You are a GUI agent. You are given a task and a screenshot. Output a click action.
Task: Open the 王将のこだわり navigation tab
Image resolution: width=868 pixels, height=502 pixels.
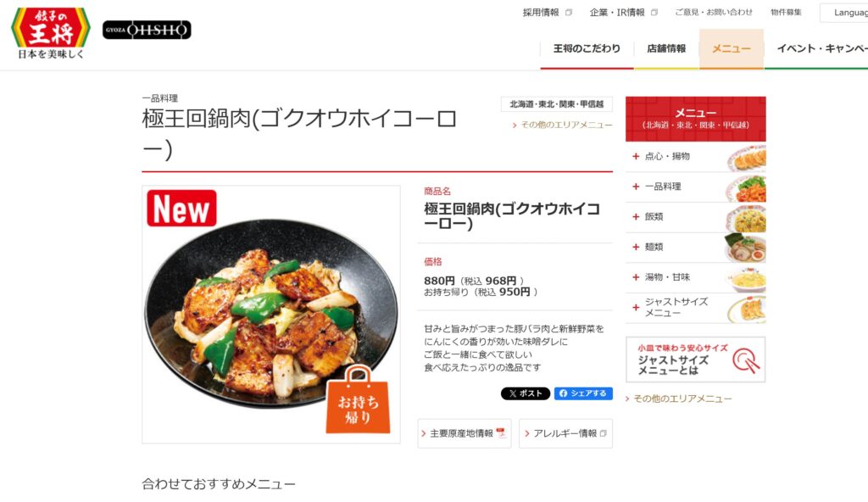587,49
